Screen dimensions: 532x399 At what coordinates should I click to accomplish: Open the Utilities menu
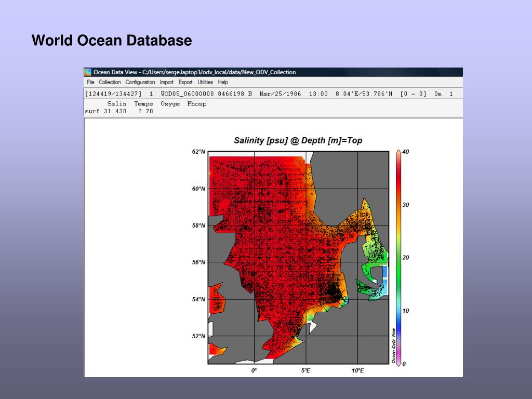(205, 82)
